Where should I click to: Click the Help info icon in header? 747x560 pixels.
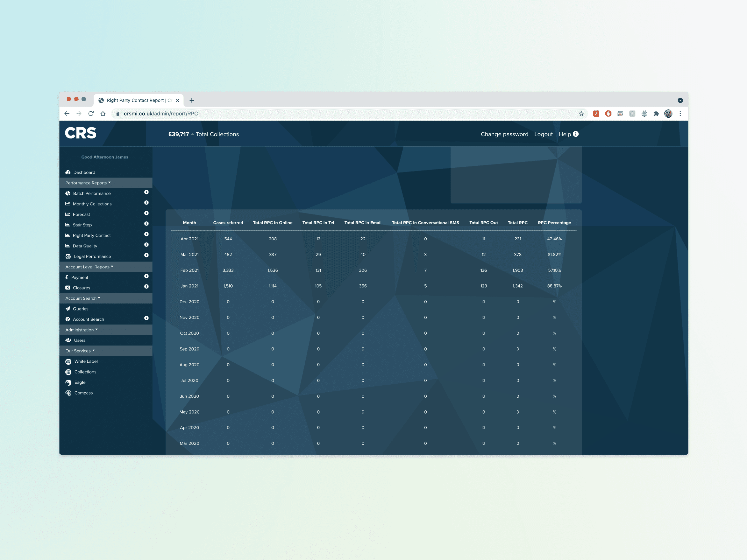point(576,134)
